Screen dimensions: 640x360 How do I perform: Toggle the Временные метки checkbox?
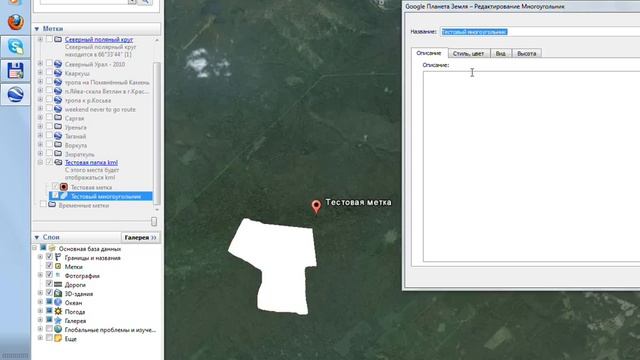pyautogui.click(x=43, y=204)
